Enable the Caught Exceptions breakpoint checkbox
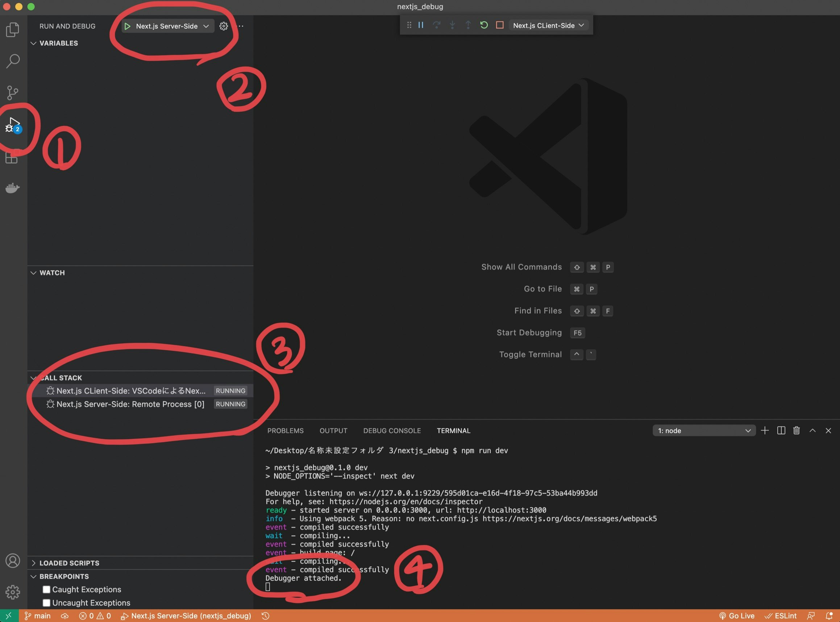Image resolution: width=840 pixels, height=622 pixels. 46,589
